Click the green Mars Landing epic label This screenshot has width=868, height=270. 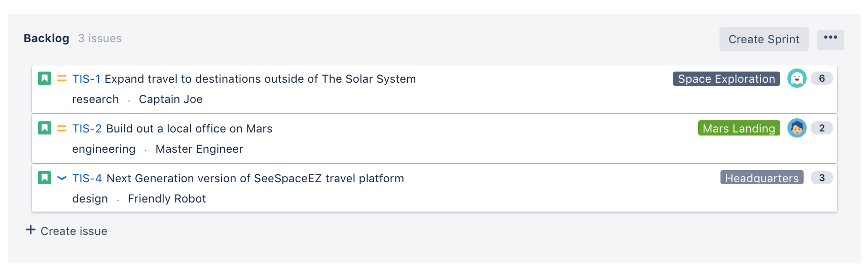[x=739, y=128]
